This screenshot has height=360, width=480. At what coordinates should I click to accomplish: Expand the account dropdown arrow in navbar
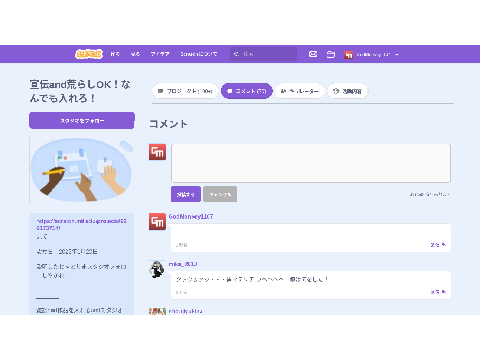[397, 54]
